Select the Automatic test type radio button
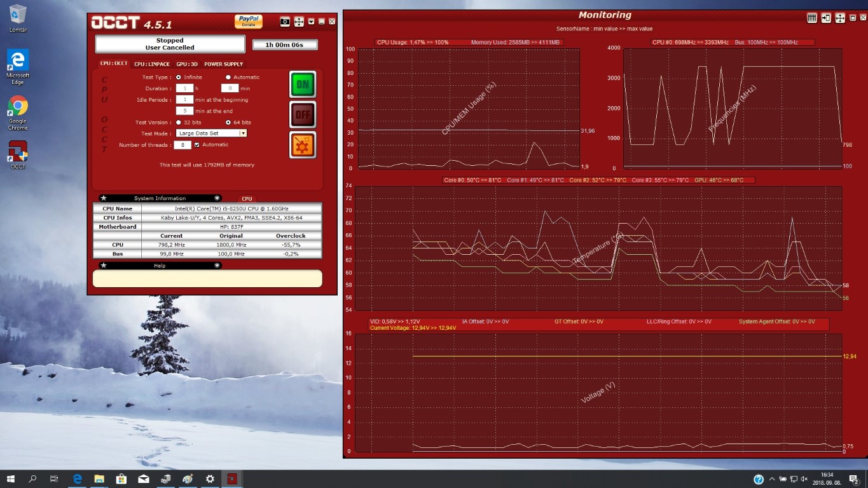The width and height of the screenshot is (868, 488). point(228,78)
